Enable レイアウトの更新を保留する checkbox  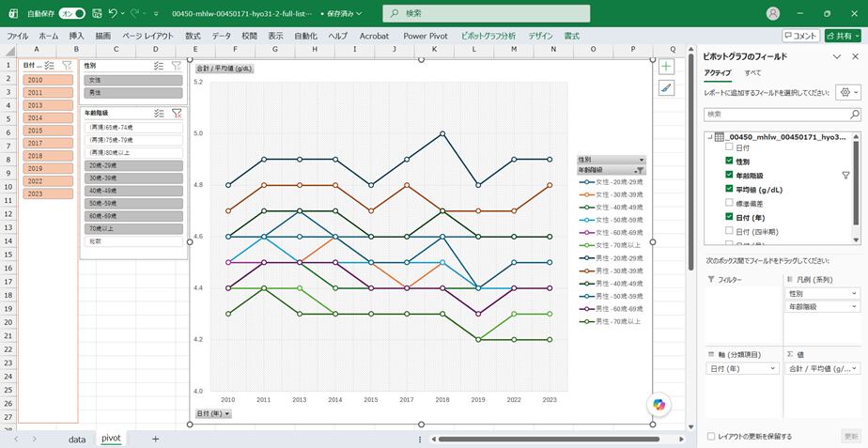pyautogui.click(x=712, y=436)
